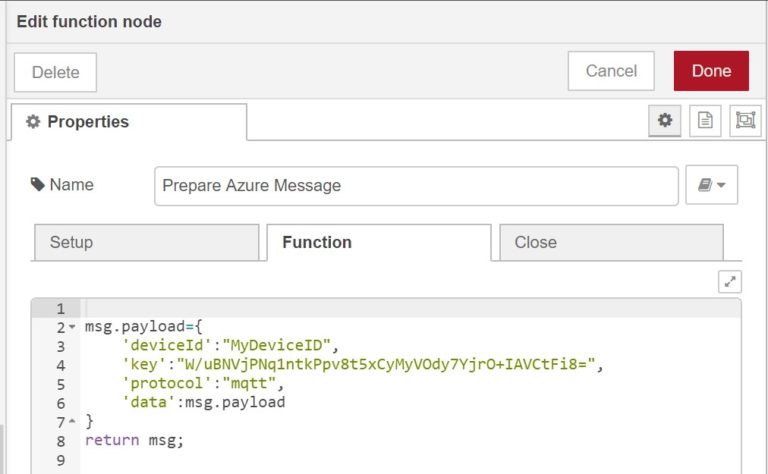
Task: Open node properties gear icon
Action: pyautogui.click(x=664, y=121)
